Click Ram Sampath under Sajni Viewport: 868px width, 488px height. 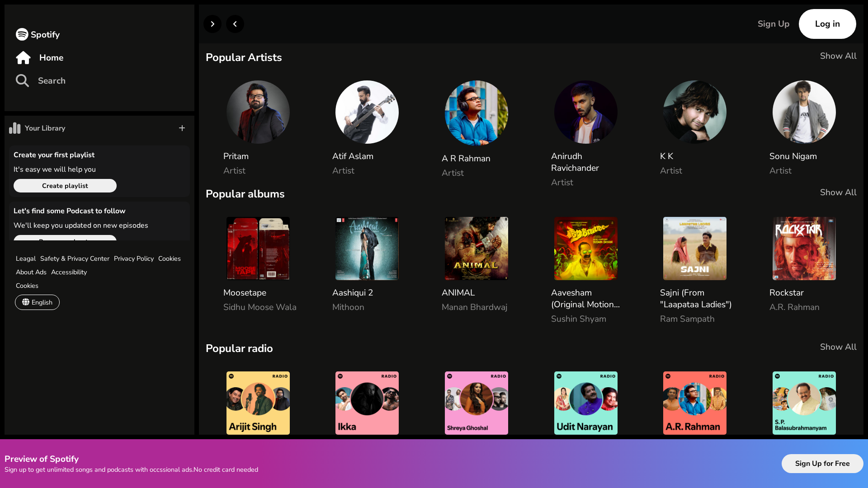coord(687,319)
